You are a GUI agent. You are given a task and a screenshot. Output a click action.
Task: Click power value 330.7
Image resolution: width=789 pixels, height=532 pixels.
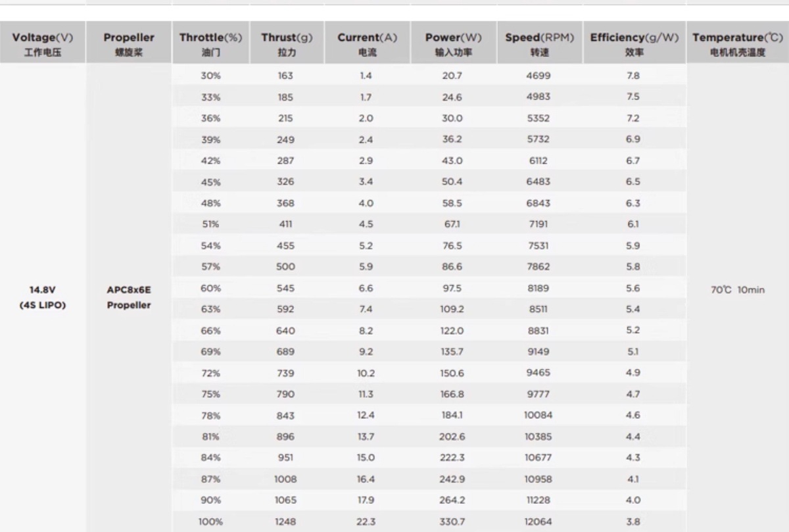click(x=452, y=521)
